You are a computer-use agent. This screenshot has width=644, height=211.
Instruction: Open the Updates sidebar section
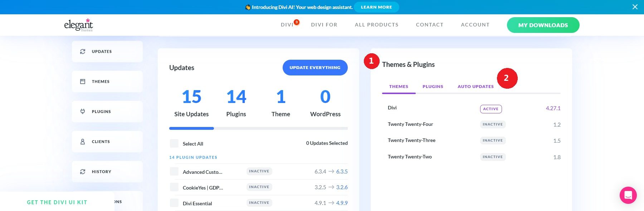click(x=107, y=51)
